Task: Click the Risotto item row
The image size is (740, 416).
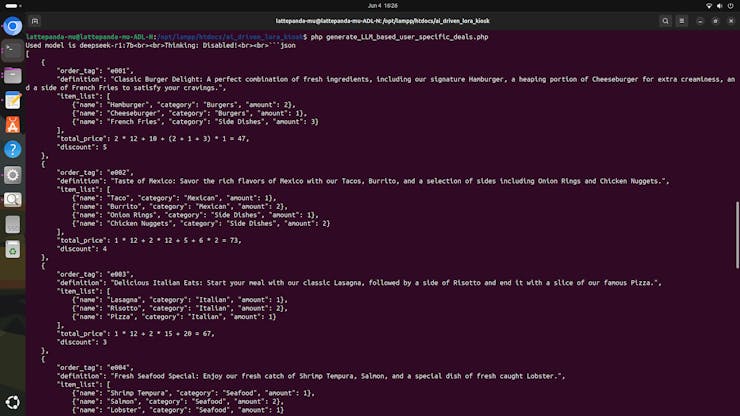Action: (180, 308)
